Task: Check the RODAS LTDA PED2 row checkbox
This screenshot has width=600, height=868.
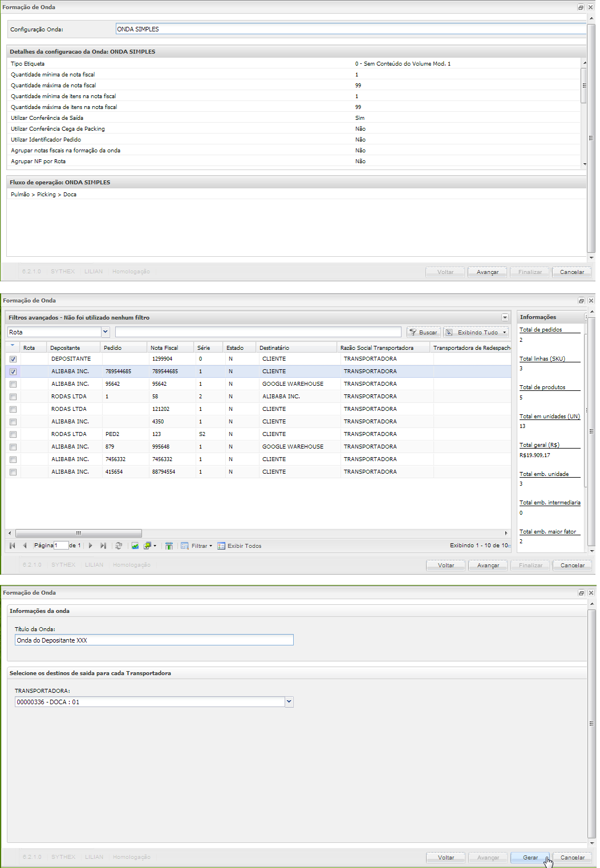Action: coord(13,434)
